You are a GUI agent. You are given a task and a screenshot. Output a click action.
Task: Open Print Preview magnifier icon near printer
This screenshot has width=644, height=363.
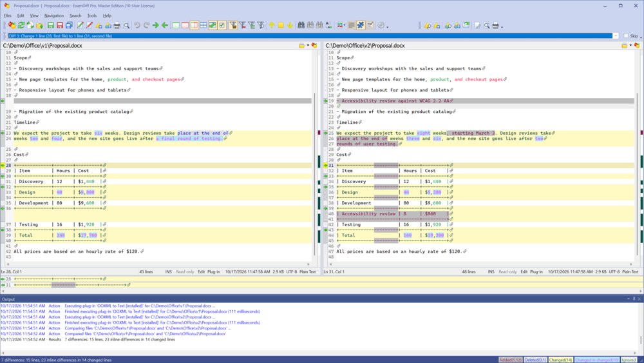point(126,26)
